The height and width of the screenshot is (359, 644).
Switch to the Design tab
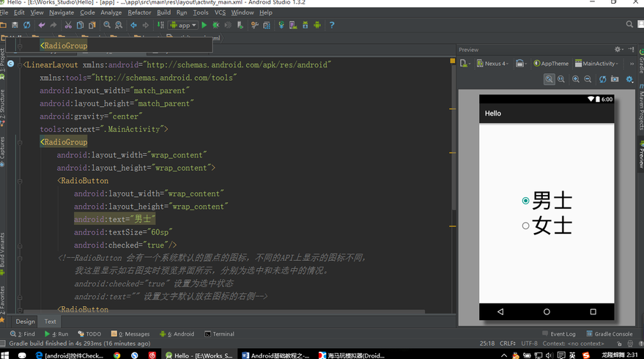26,321
